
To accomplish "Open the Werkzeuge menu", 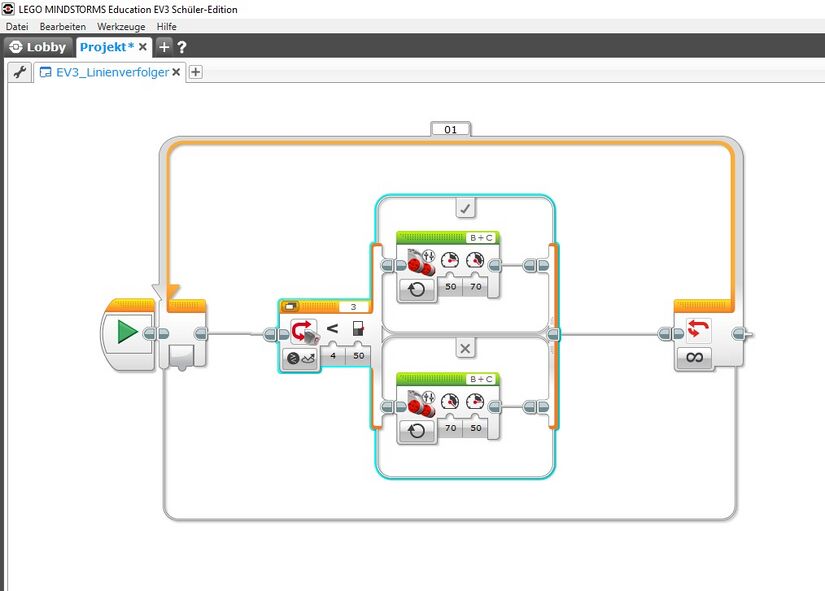I will coord(121,25).
